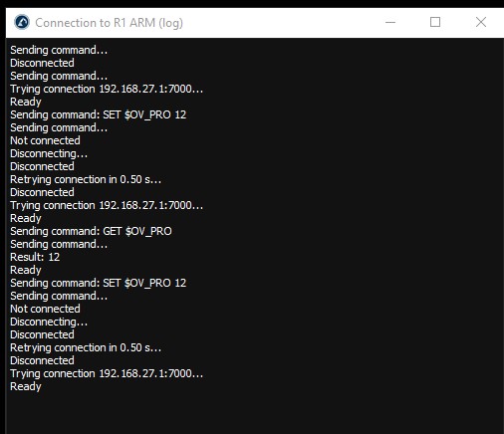Screen dimensions: 504x434
Task: Click the first 'Retrying connection in 0.50 s...' line
Action: click(86, 179)
